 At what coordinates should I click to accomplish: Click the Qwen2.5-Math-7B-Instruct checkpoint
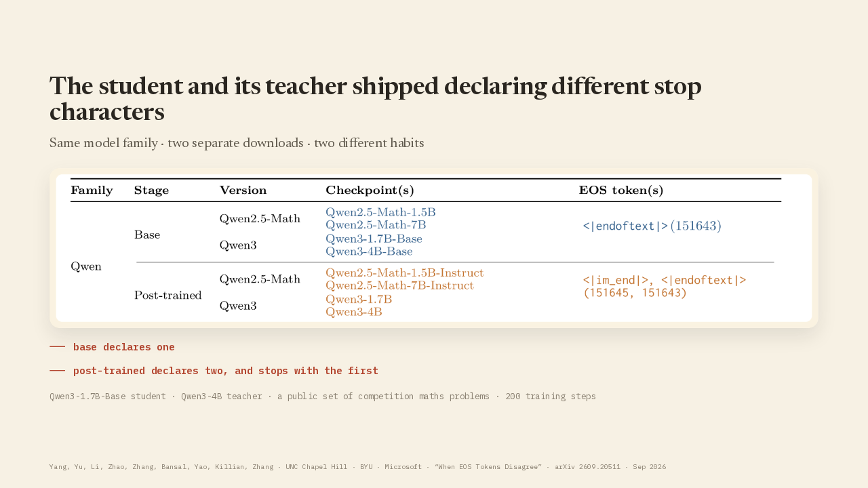pyautogui.click(x=399, y=285)
